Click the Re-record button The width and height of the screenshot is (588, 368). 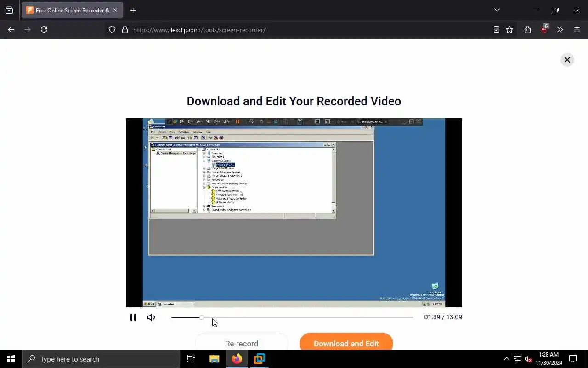(242, 341)
